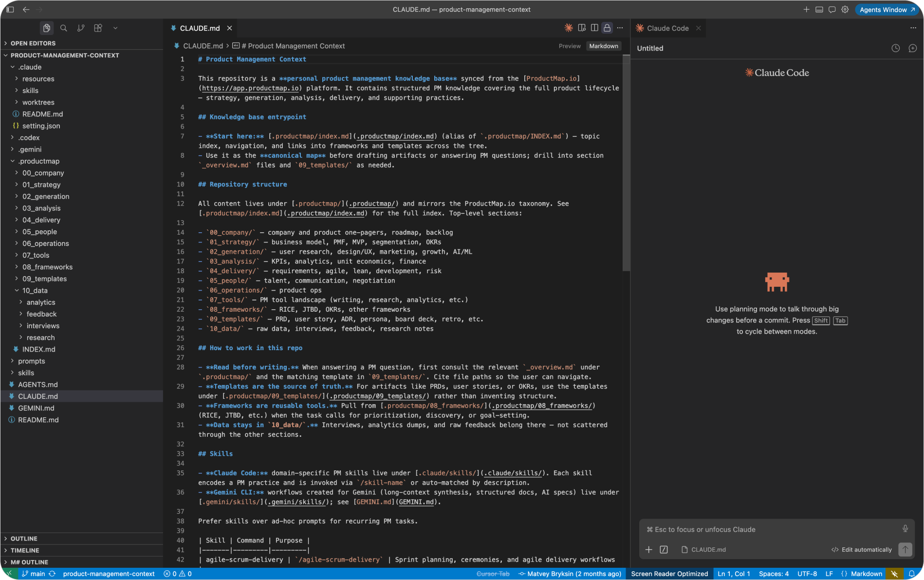This screenshot has width=924, height=580.
Task: Open the Extensions view icon
Action: 98,28
